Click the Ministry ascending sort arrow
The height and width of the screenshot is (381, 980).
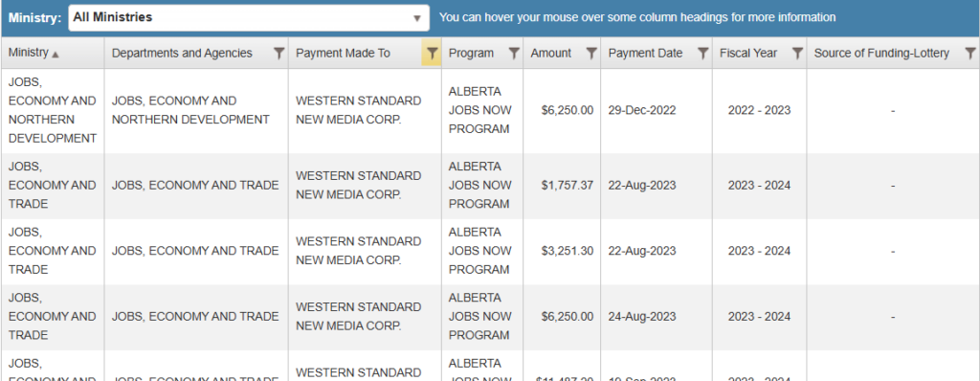click(x=56, y=56)
